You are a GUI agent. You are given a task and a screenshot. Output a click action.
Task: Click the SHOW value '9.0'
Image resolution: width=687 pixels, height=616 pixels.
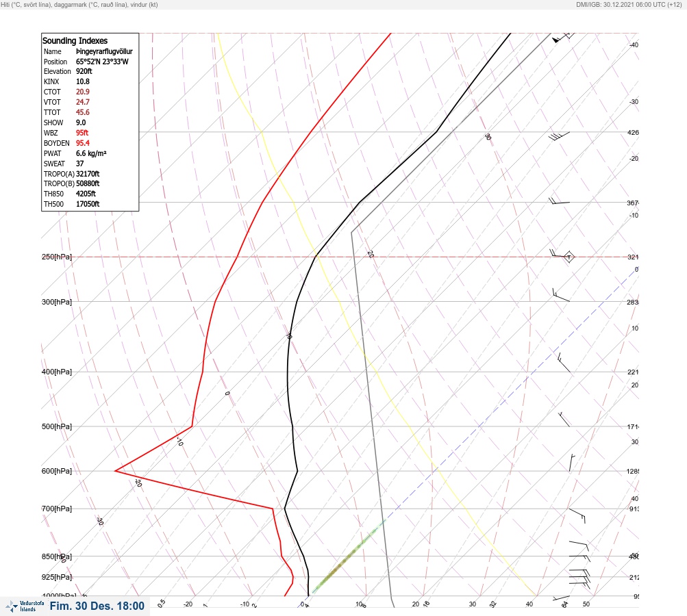[81, 123]
